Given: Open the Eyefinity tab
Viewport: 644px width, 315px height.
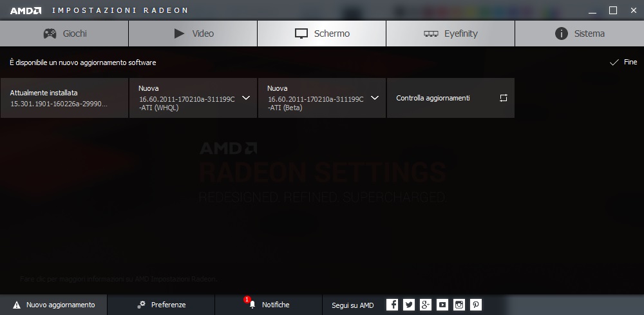Looking at the screenshot, I should click(x=451, y=33).
